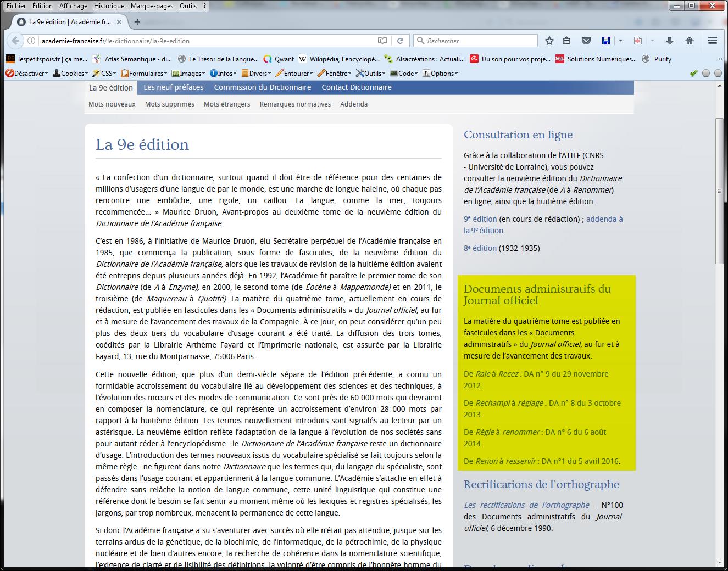This screenshot has width=728, height=571.
Task: Bookmark this page with the star icon
Action: click(549, 41)
